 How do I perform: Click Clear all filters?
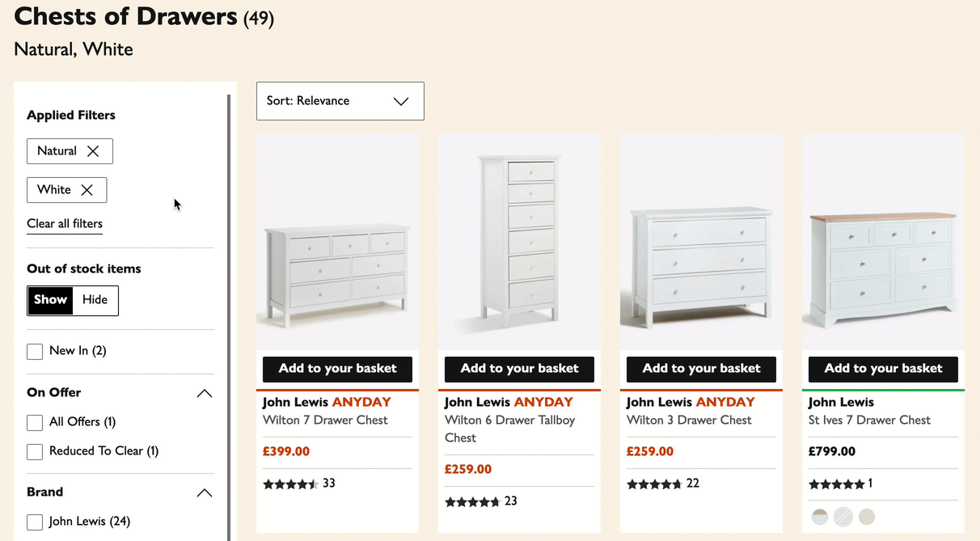[64, 223]
